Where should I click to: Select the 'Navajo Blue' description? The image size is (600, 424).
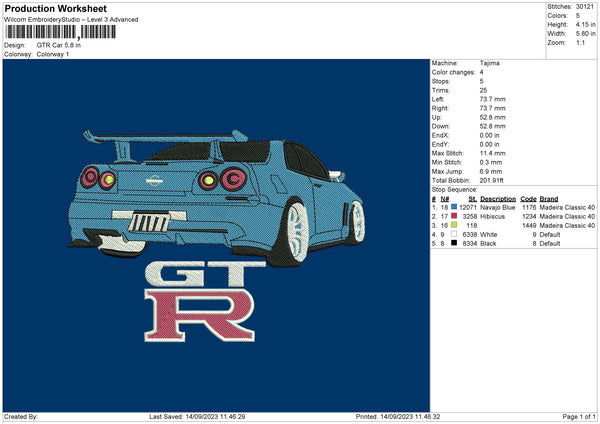(x=497, y=207)
